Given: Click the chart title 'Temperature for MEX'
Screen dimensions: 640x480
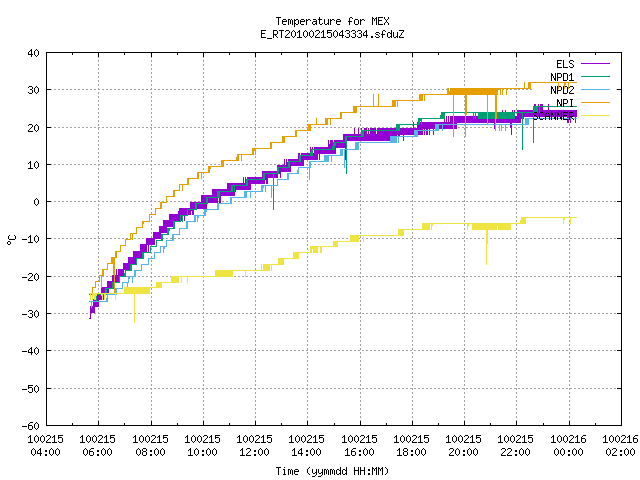Looking at the screenshot, I should click(x=332, y=21).
